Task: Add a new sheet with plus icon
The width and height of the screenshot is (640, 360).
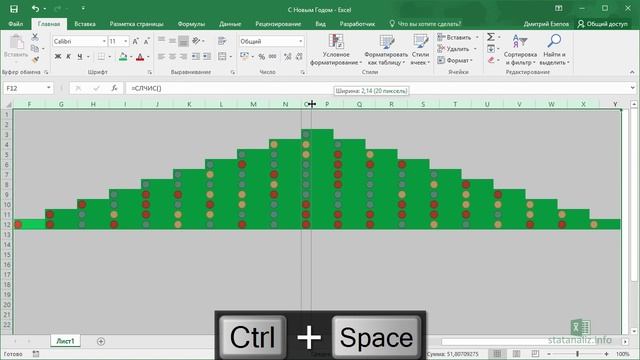Action: [x=101, y=341]
